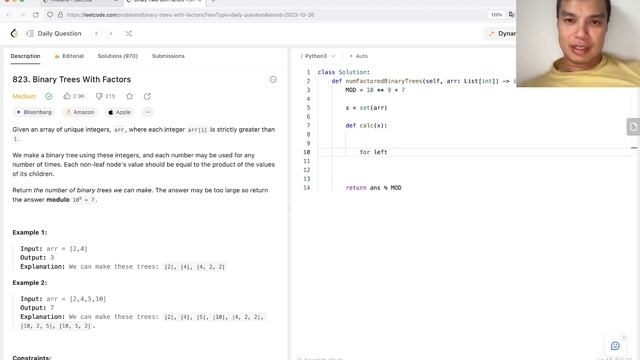Image resolution: width=640 pixels, height=360 pixels.
Task: Add problem to favorites star
Action: tap(129, 96)
